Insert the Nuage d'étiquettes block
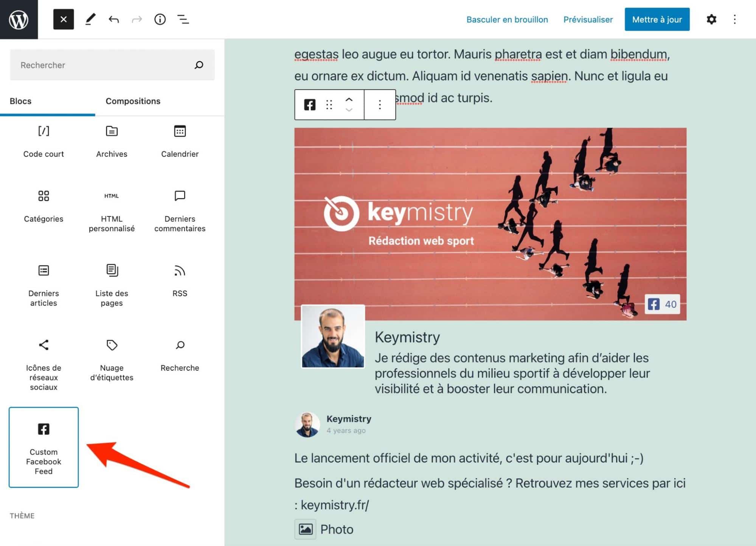Screen dimensions: 756x546 click(x=112, y=361)
